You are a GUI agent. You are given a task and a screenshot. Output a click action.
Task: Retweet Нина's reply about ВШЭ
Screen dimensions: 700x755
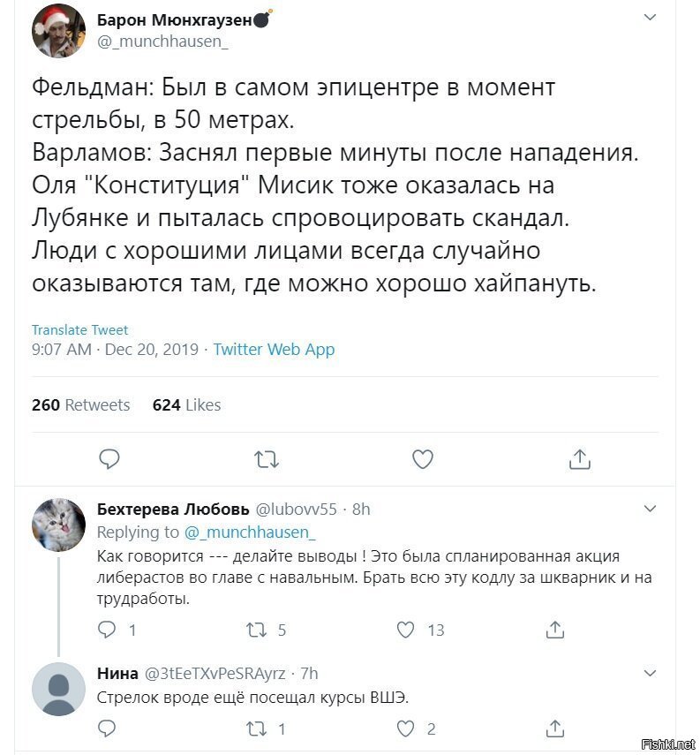pos(256,729)
